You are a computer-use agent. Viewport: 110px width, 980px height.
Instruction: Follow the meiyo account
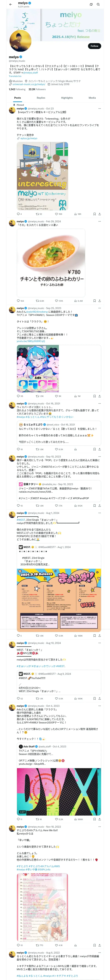click(x=94, y=46)
